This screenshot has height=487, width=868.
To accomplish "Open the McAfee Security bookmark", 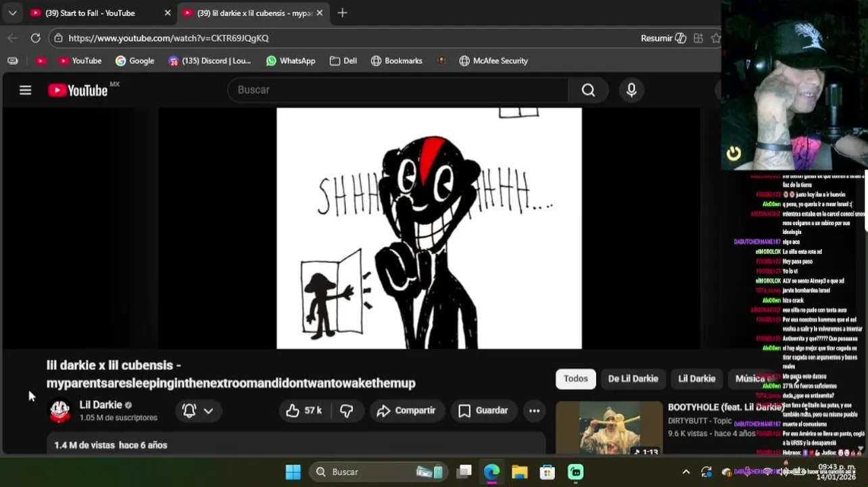I will [x=493, y=61].
